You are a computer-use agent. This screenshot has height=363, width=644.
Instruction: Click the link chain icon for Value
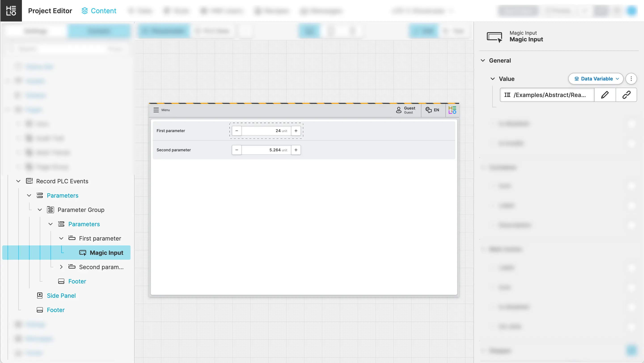coord(626,95)
